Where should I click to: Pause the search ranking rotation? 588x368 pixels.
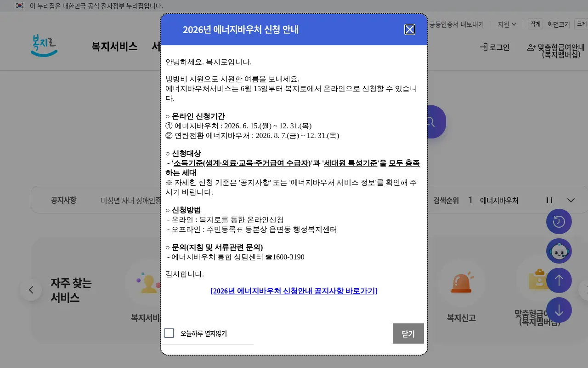pos(549,200)
